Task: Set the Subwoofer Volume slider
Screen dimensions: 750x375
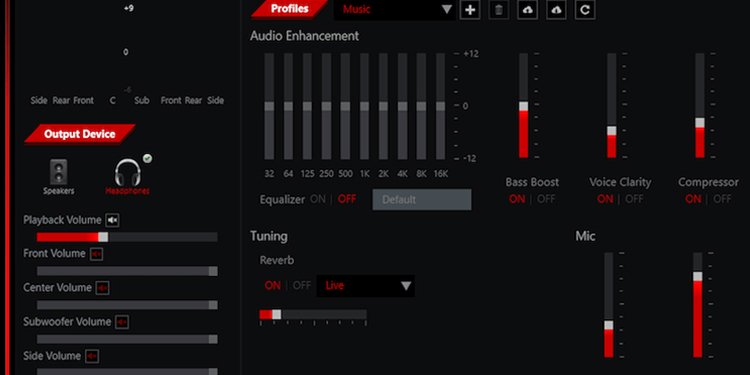Action: click(127, 339)
